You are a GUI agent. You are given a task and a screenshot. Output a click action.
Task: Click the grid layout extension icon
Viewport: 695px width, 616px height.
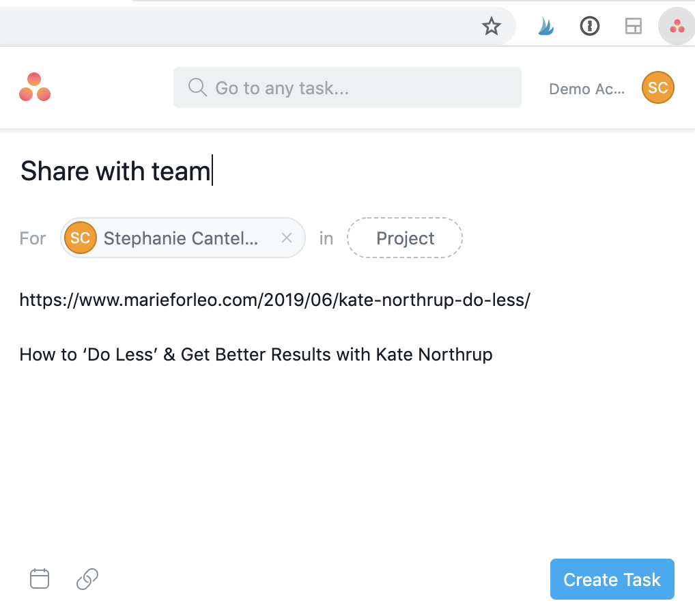634,26
